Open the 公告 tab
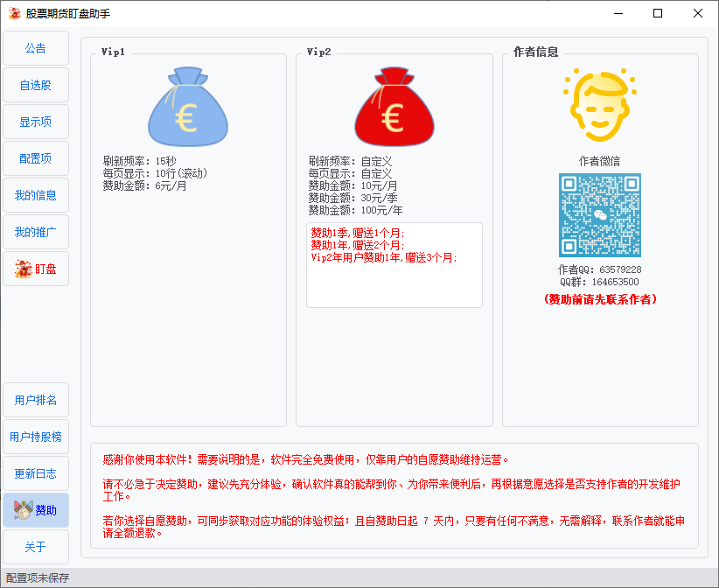719x588 pixels. pyautogui.click(x=36, y=48)
